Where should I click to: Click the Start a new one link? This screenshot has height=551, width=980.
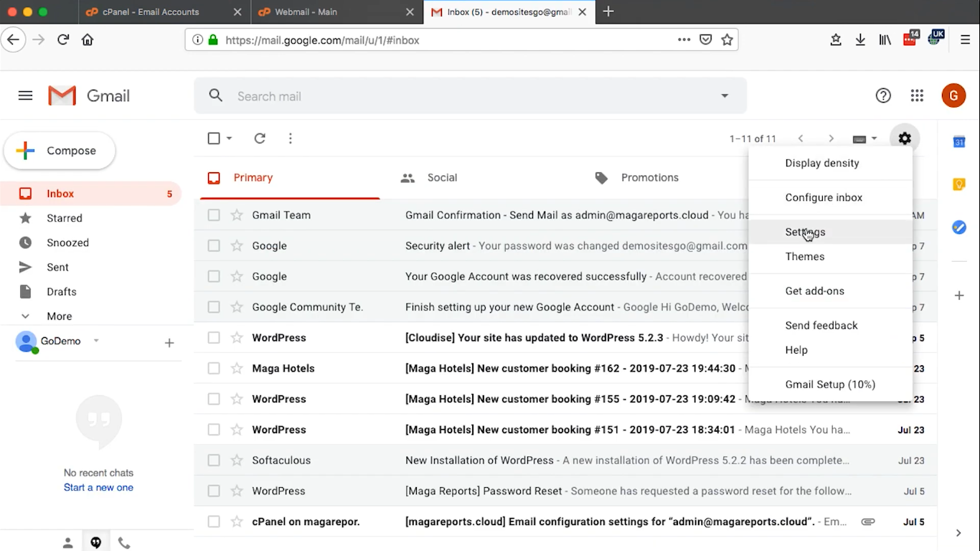coord(98,487)
